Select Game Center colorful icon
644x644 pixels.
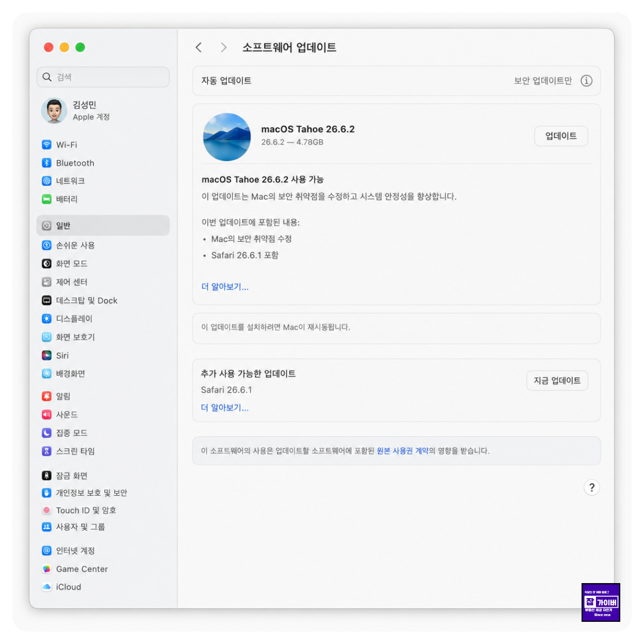46,569
